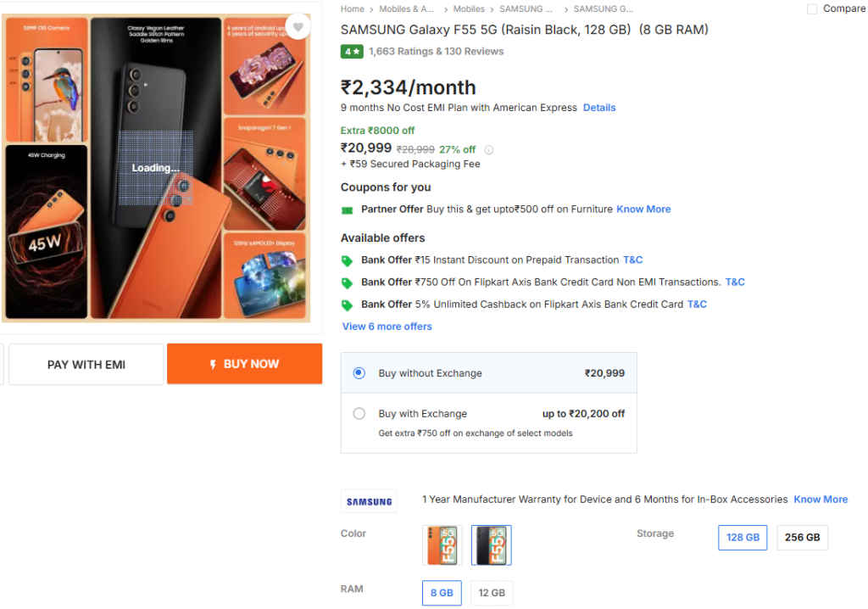
Task: Click the price info icon
Action: point(488,150)
